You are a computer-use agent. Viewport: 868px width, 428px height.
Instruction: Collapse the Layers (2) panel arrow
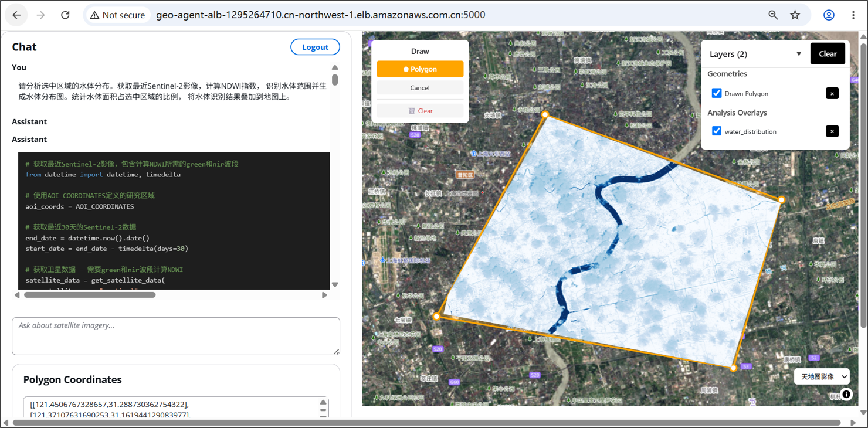click(x=799, y=54)
